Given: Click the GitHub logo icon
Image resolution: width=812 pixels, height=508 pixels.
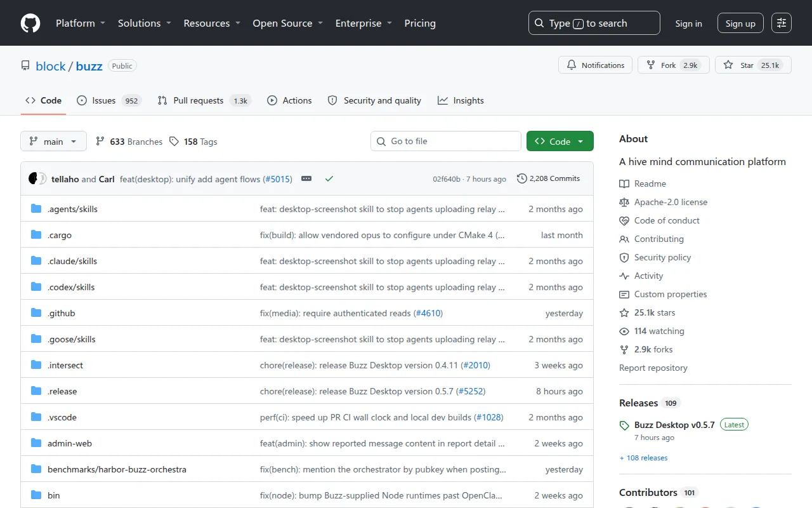Looking at the screenshot, I should (x=30, y=23).
